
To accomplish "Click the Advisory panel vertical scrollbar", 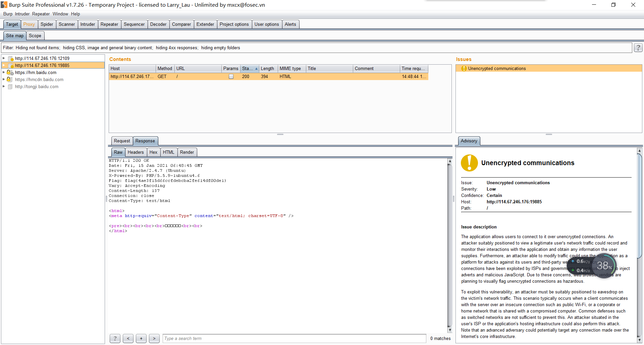I will click(x=639, y=206).
